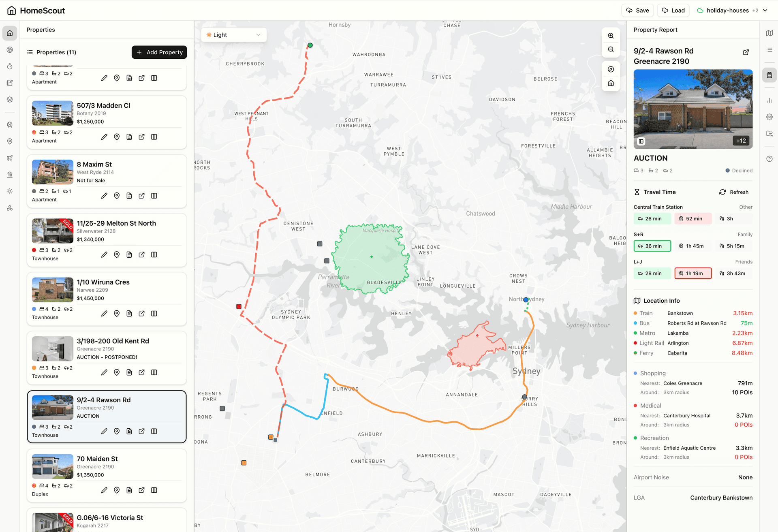This screenshot has height=532, width=778.
Task: Open the statistics bar chart panel in right sidebar
Action: [769, 100]
